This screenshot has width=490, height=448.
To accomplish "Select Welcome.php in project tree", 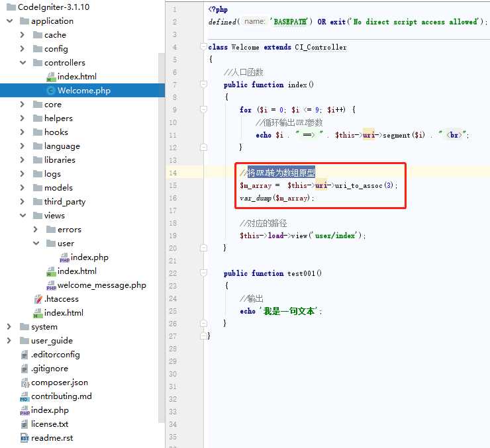I will pyautogui.click(x=82, y=91).
